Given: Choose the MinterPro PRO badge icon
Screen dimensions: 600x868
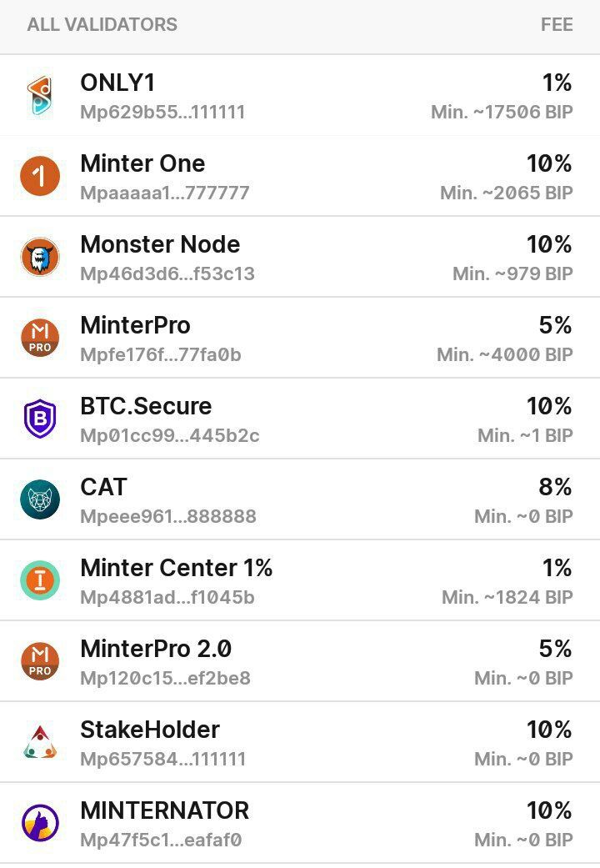Looking at the screenshot, I should click(40, 338).
